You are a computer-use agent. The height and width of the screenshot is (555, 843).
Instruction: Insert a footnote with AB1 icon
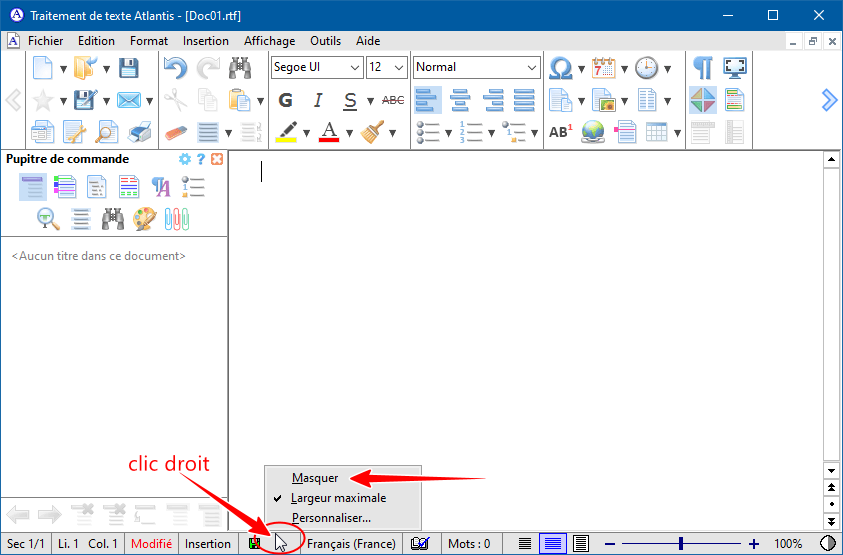[x=560, y=132]
